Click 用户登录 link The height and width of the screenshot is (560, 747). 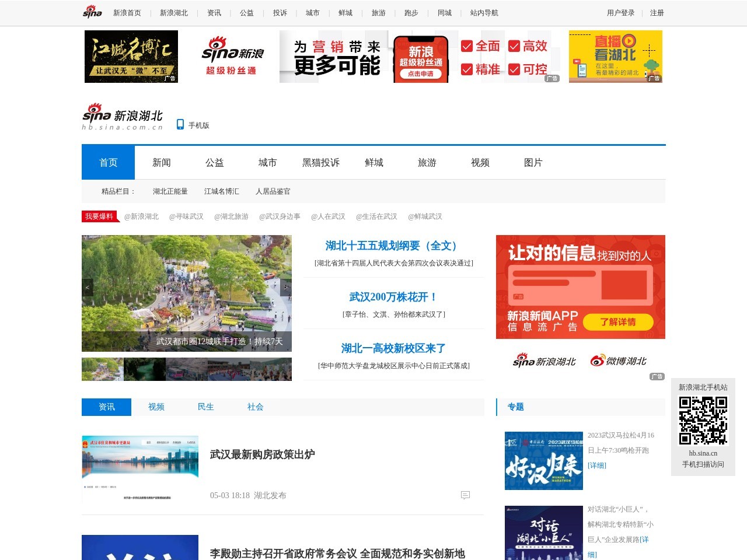(621, 13)
